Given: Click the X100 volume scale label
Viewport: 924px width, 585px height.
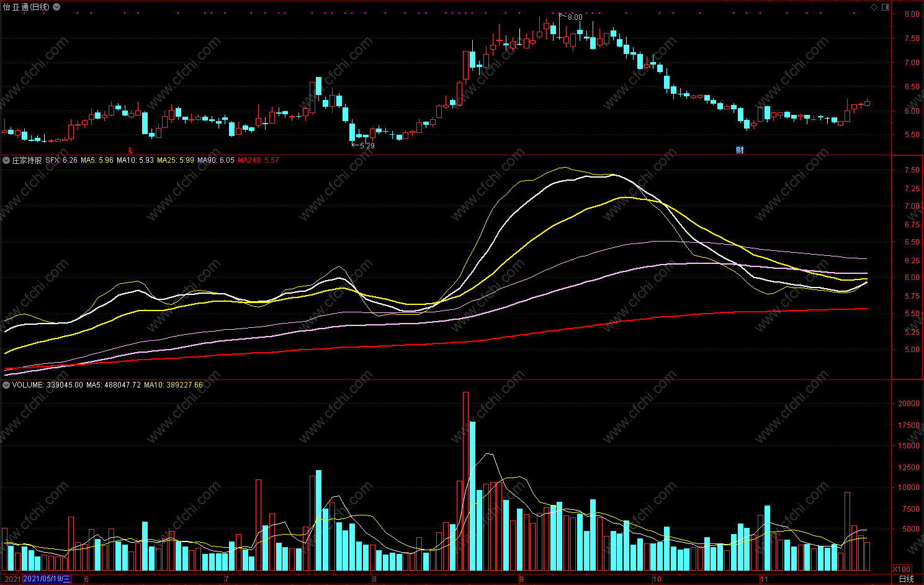Looking at the screenshot, I should (902, 569).
